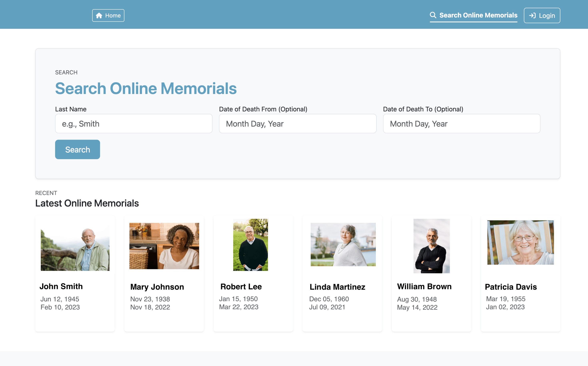Click the Last Name input field
The width and height of the screenshot is (588, 366).
(134, 124)
